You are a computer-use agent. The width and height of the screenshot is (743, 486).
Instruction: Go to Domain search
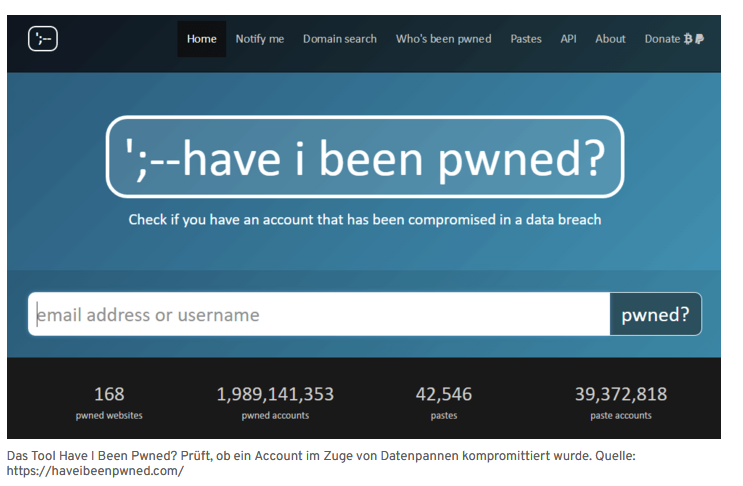(340, 39)
